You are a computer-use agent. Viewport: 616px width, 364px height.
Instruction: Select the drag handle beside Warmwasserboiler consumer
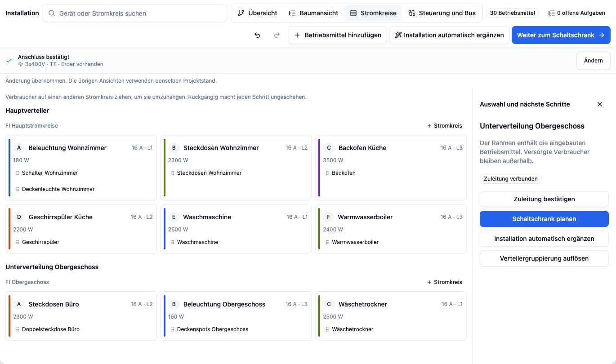[x=327, y=242]
